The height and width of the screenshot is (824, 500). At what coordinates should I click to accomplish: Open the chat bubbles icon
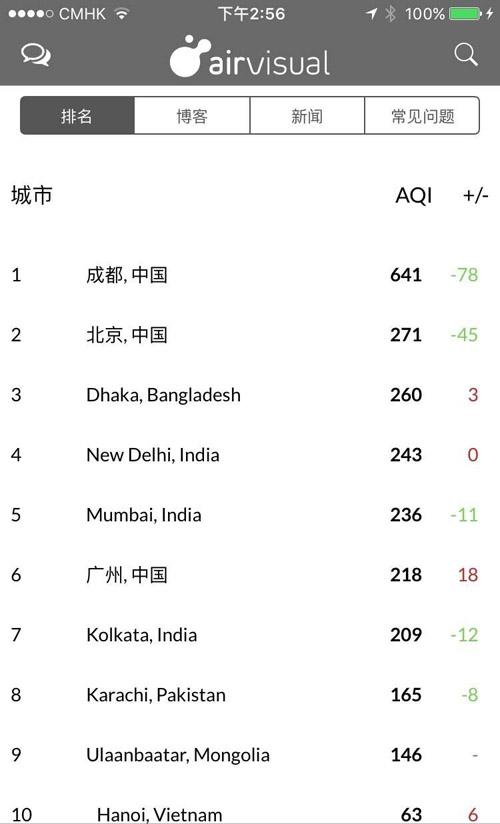tap(36, 55)
